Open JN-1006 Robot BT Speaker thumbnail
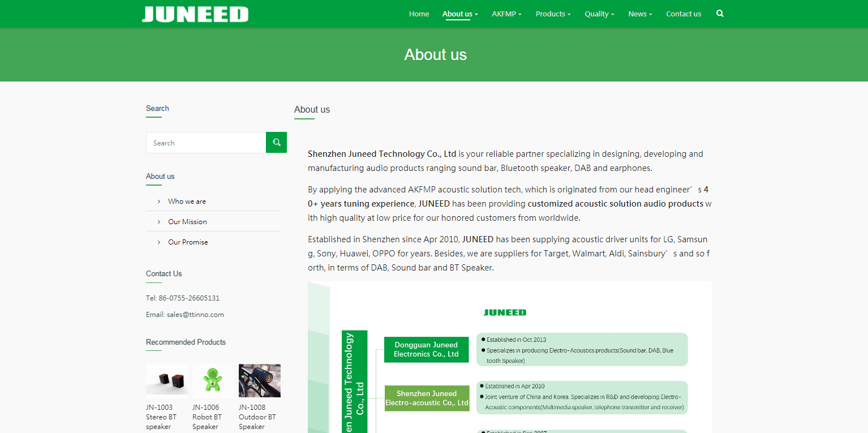The height and width of the screenshot is (433, 868). (213, 380)
